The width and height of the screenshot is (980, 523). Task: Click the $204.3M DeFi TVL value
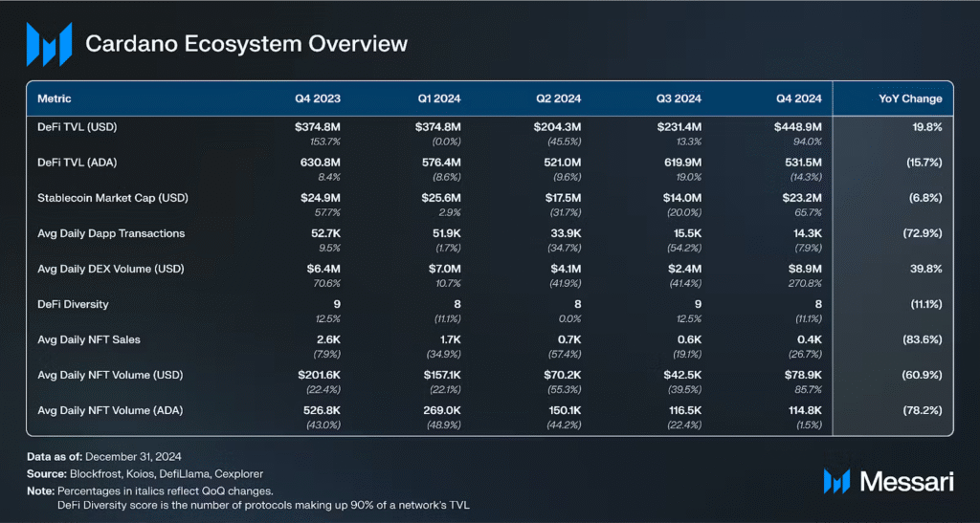click(558, 127)
